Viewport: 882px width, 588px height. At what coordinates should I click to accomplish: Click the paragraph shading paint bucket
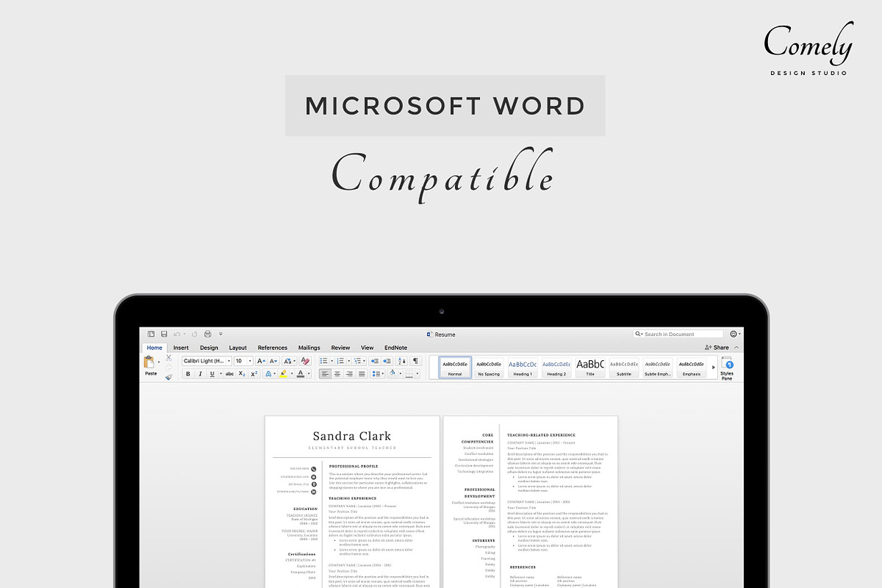(392, 373)
